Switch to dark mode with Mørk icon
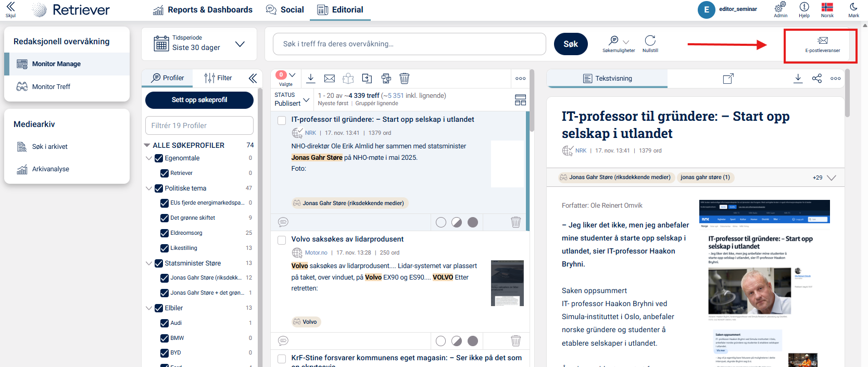Screen dimensions: 868x367 (853, 9)
